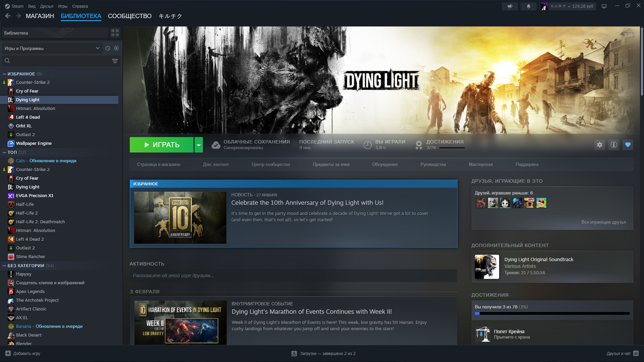Open Центр сообщества link
This screenshot has width=644, height=362.
click(x=271, y=164)
